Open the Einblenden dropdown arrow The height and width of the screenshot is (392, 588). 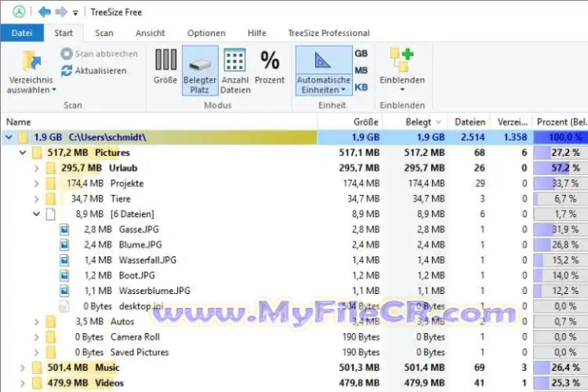(402, 90)
